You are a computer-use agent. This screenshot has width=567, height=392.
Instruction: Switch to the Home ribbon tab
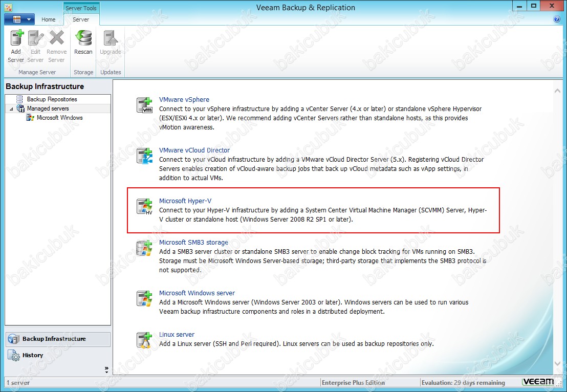(x=49, y=19)
